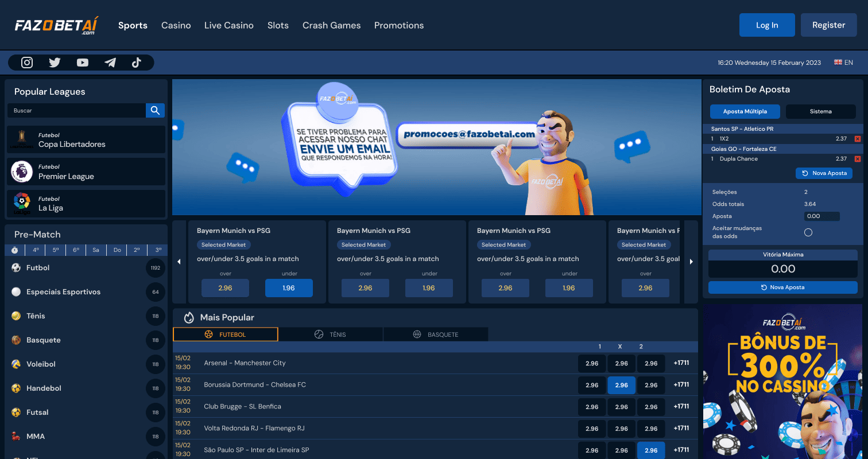Remove Santos SP - Atletico PR selection

858,139
